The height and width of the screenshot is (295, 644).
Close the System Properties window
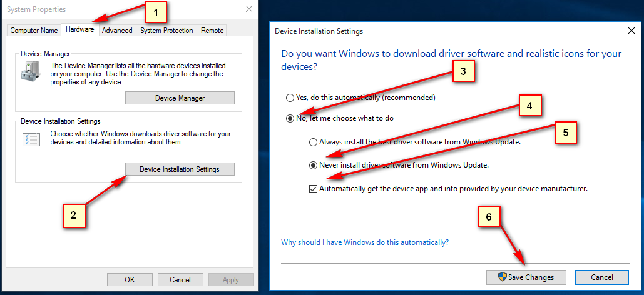[x=249, y=9]
